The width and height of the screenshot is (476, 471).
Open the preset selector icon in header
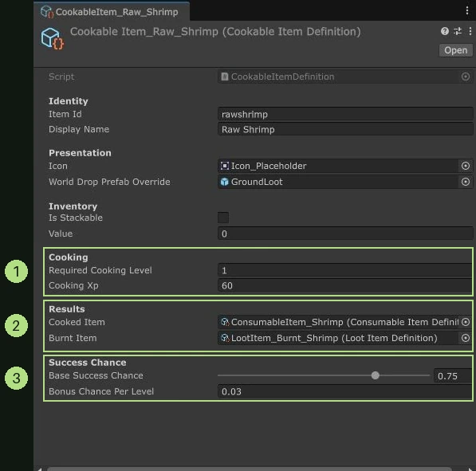point(458,31)
